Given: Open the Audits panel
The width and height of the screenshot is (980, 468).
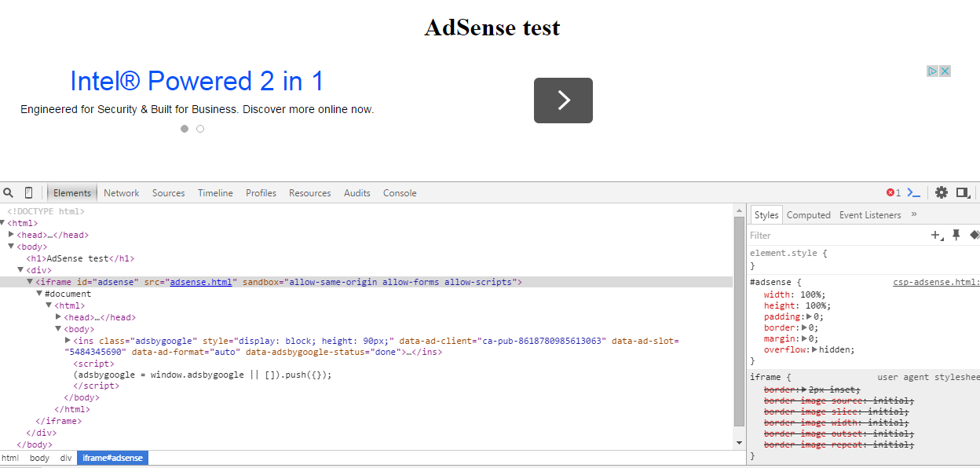Looking at the screenshot, I should (357, 192).
